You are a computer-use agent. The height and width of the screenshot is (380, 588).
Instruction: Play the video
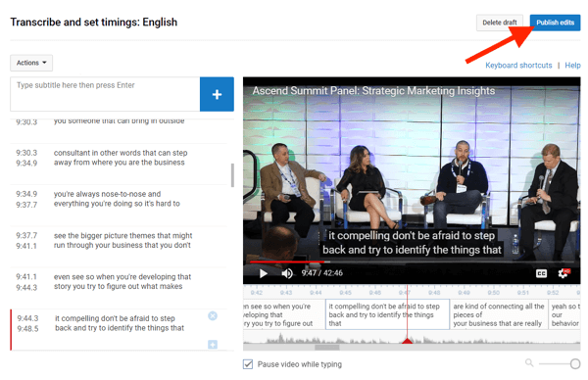(x=264, y=273)
